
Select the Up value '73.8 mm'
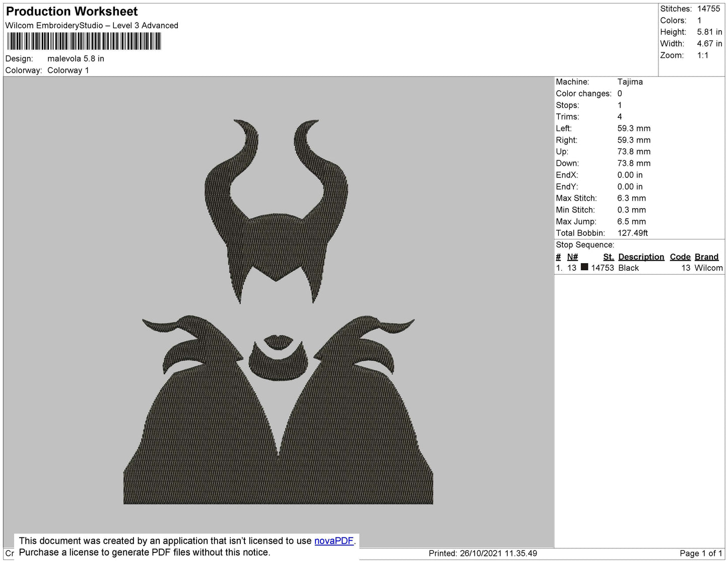click(634, 151)
